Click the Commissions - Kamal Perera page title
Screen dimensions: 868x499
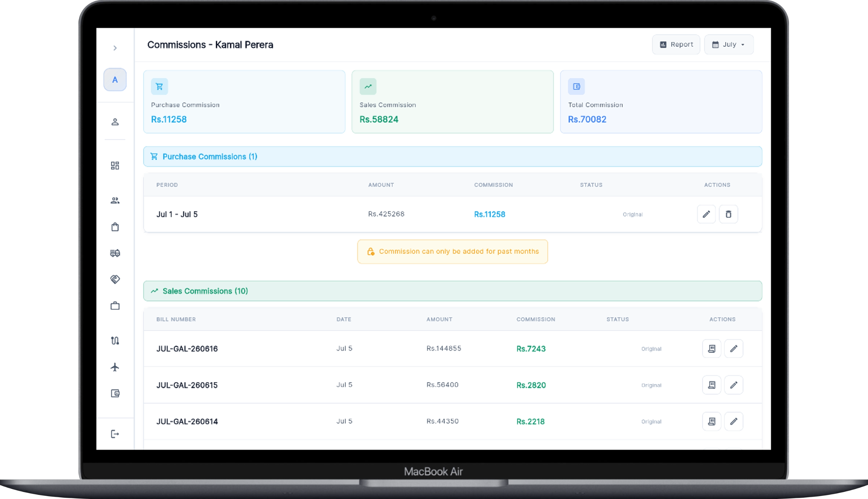(x=210, y=45)
